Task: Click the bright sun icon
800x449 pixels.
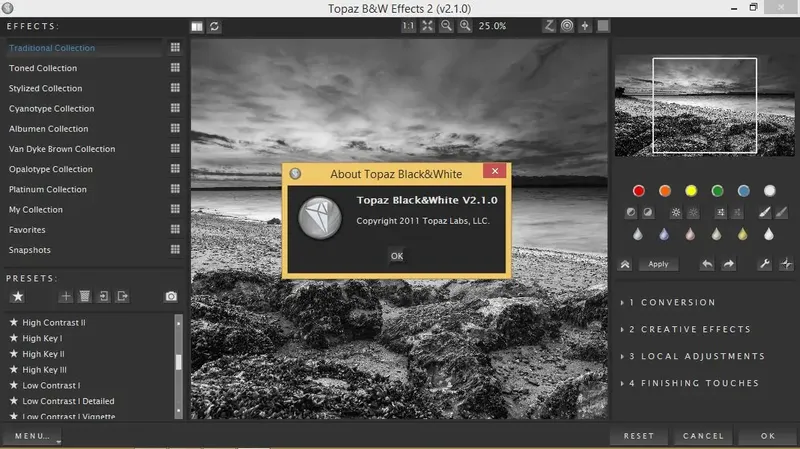Action: pos(676,213)
